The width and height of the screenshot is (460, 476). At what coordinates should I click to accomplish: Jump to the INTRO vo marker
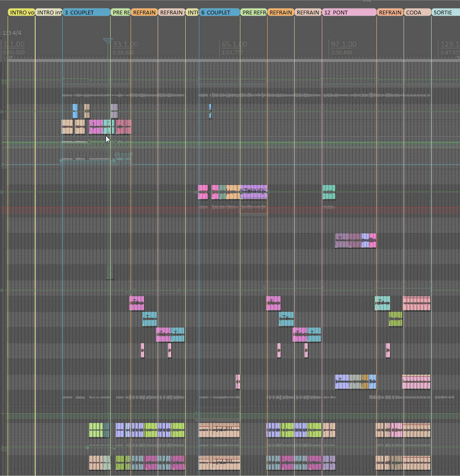22,12
